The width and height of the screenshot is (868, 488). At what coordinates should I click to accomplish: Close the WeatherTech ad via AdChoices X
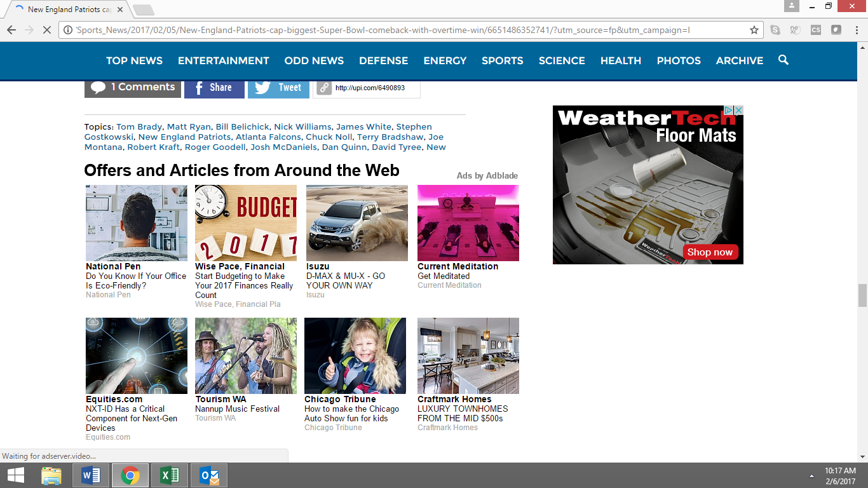click(x=738, y=110)
